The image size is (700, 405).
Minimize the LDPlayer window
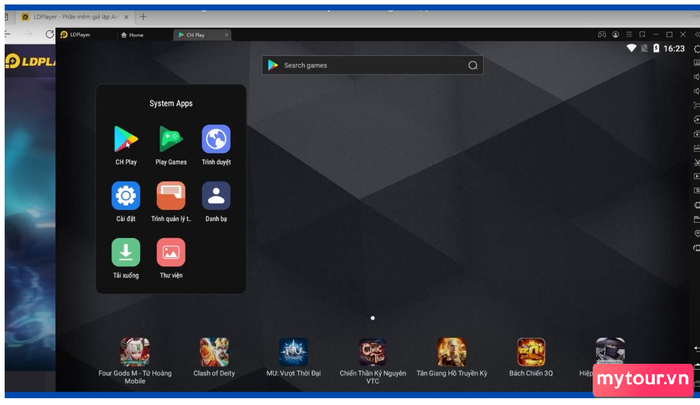656,34
